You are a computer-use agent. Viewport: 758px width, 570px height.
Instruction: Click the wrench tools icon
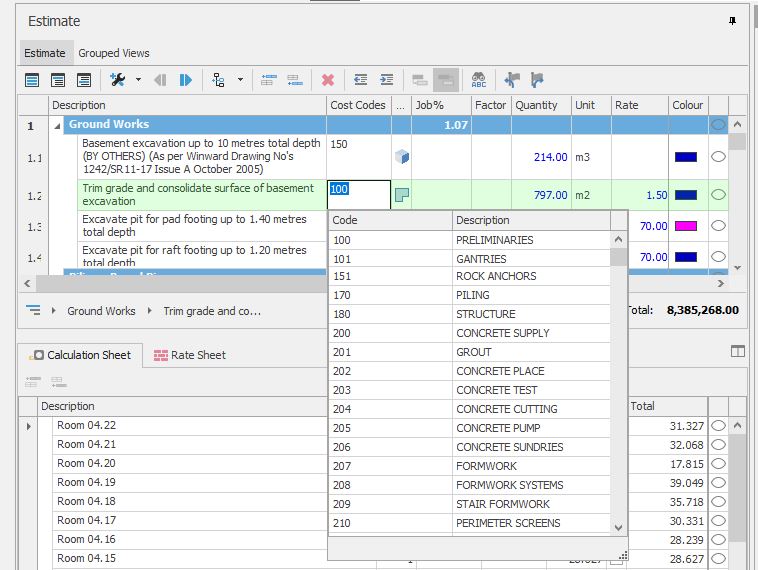118,80
